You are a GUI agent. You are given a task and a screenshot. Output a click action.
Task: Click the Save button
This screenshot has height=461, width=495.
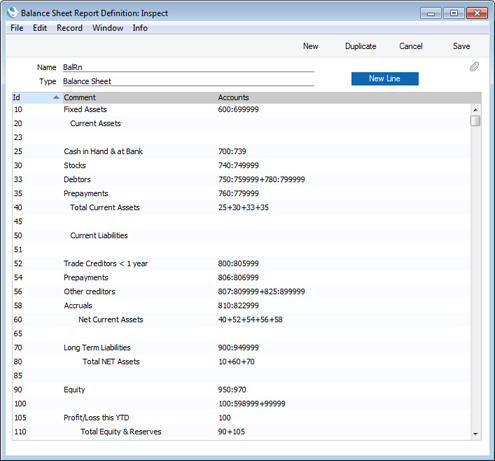coord(461,46)
